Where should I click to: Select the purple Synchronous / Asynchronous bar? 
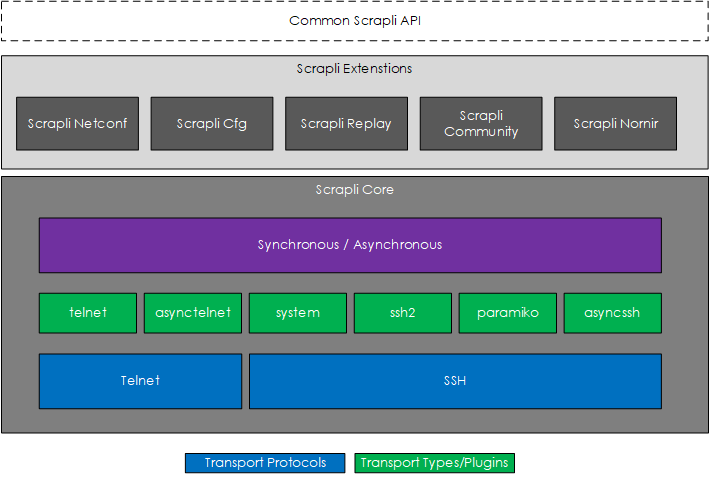click(350, 245)
